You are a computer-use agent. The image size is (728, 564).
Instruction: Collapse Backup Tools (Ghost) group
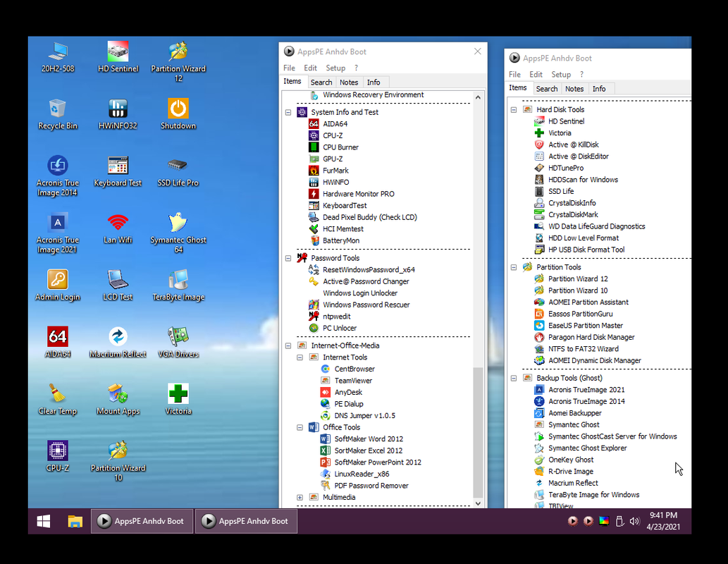click(514, 378)
